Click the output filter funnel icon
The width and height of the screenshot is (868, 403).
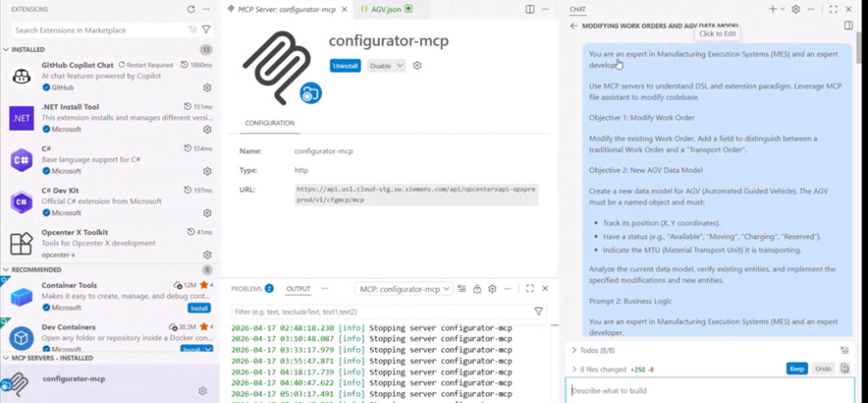[538, 311]
